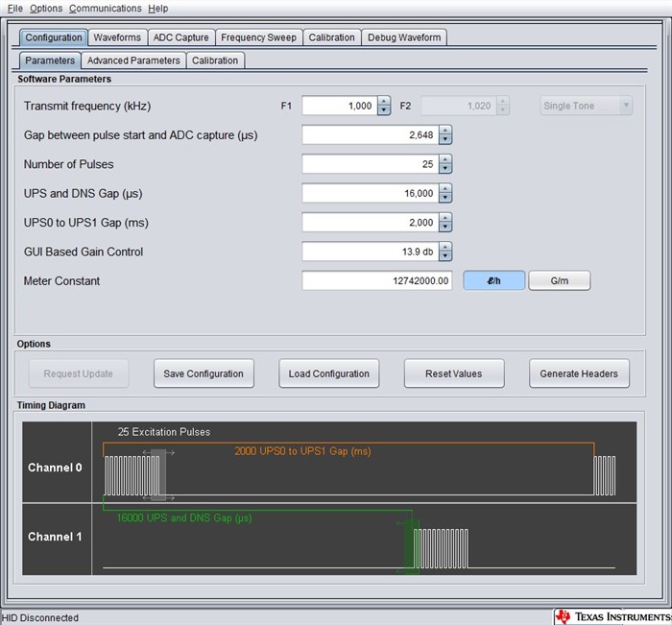The height and width of the screenshot is (625, 672).
Task: Click Save Configuration
Action: click(x=204, y=373)
